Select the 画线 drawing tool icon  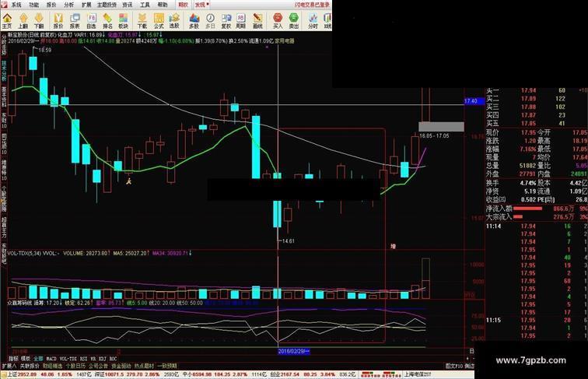click(x=257, y=20)
